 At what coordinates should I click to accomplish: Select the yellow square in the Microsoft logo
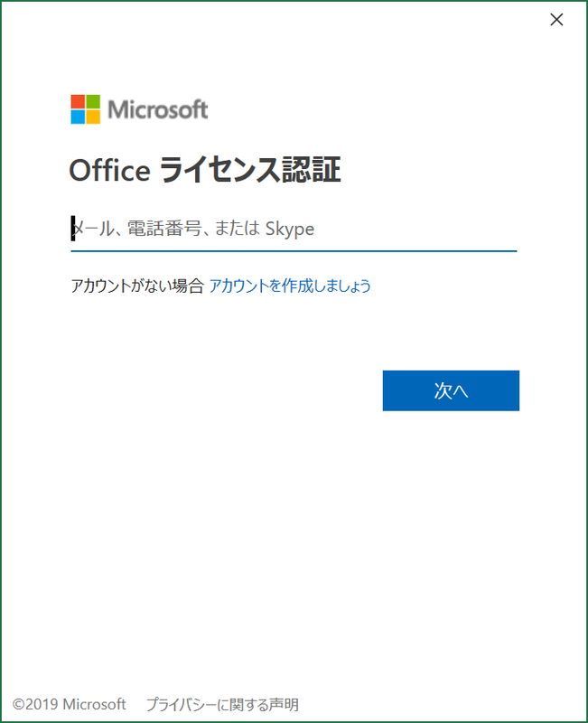click(94, 116)
